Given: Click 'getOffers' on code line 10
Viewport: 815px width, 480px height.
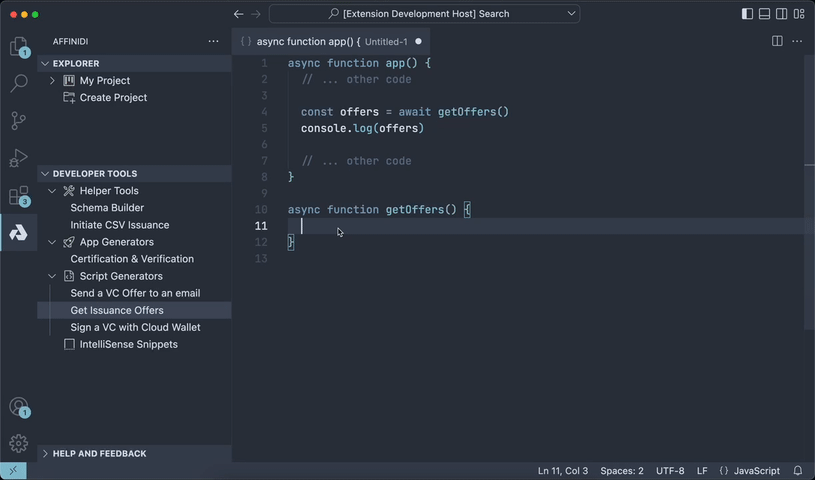Looking at the screenshot, I should (x=415, y=210).
